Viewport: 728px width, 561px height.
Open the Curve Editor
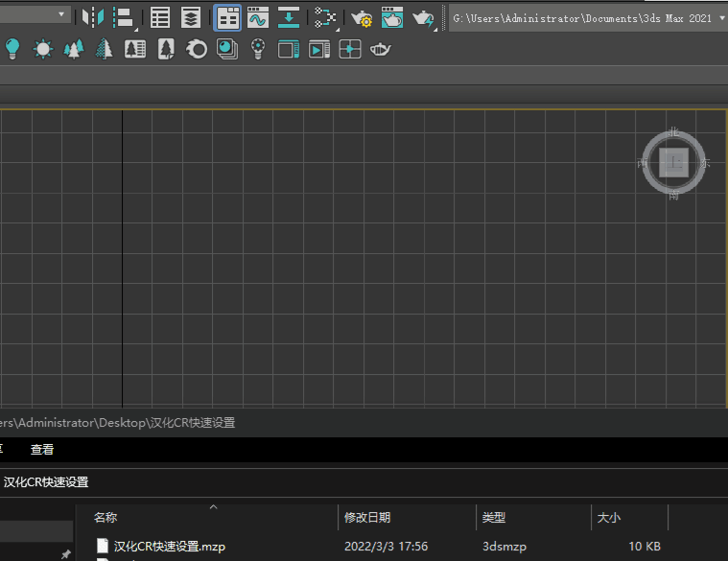(257, 17)
